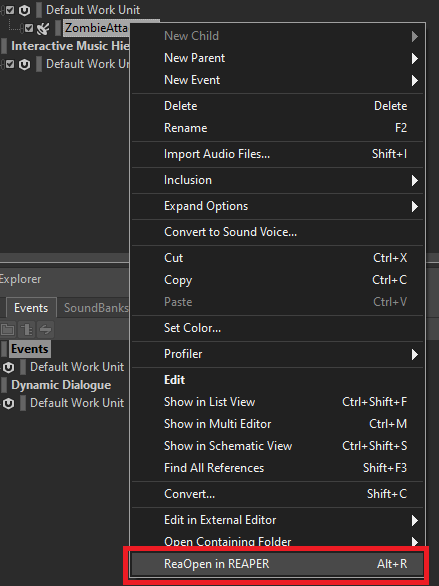Select Interactive Music Hierarchy heading
This screenshot has width=439, height=586.
point(70,46)
